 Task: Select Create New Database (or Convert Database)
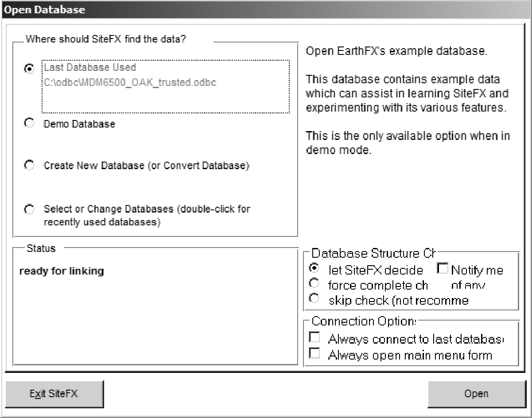click(29, 166)
